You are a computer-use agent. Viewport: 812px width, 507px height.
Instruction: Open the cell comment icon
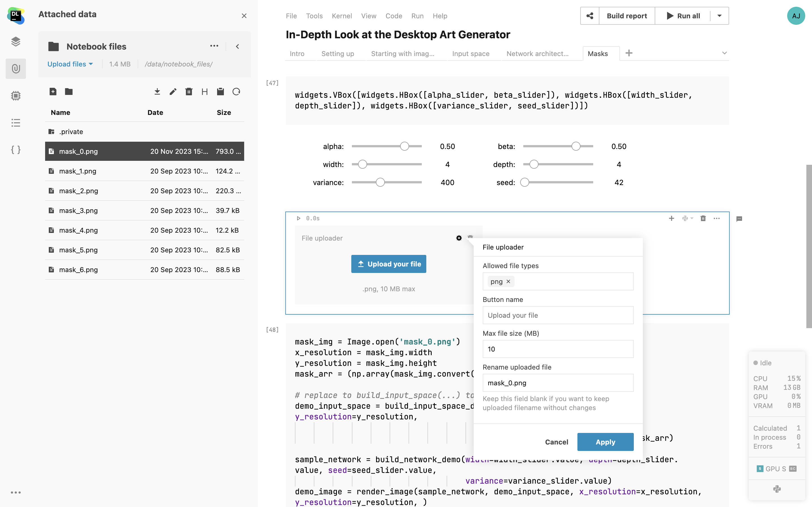pos(739,219)
